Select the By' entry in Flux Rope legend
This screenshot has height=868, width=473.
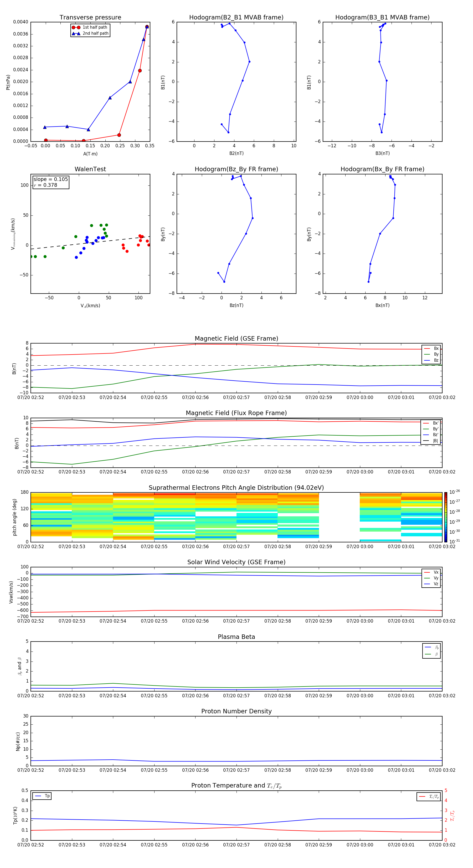point(431,429)
